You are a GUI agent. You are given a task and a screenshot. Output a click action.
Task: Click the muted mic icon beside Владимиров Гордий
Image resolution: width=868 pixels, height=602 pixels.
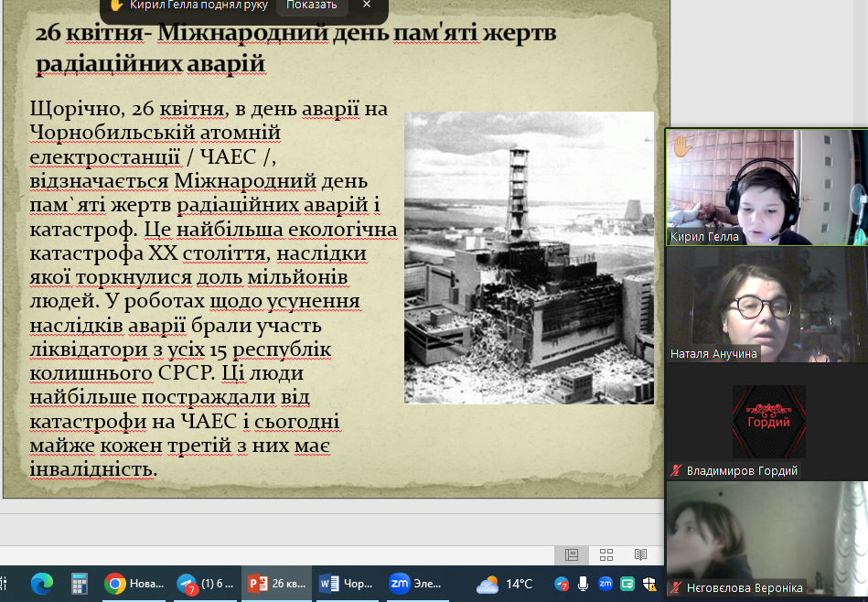[x=675, y=471]
